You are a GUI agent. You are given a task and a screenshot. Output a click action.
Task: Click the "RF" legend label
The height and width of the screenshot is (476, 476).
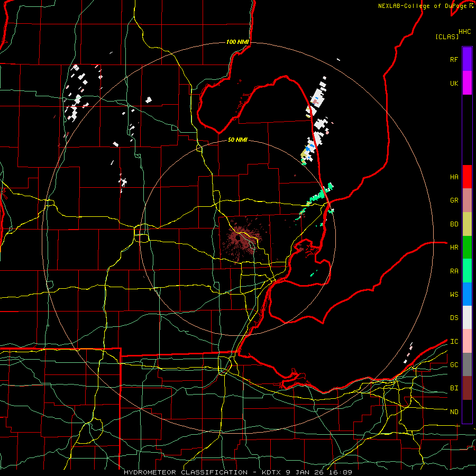pos(454,59)
